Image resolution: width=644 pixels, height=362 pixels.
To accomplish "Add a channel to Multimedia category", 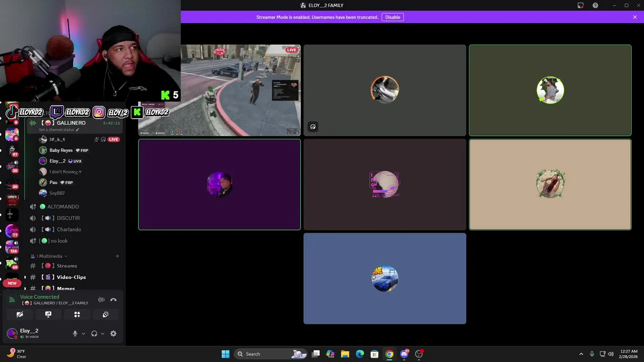I will click(117, 256).
